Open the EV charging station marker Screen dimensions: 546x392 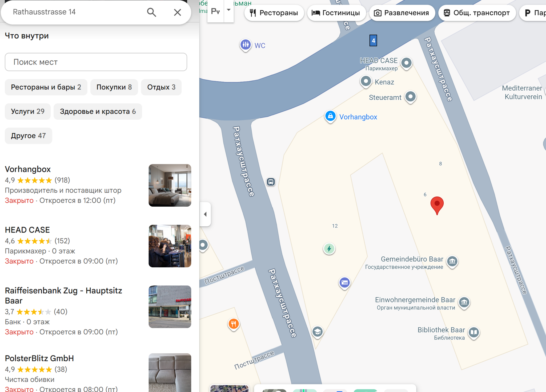tap(329, 249)
